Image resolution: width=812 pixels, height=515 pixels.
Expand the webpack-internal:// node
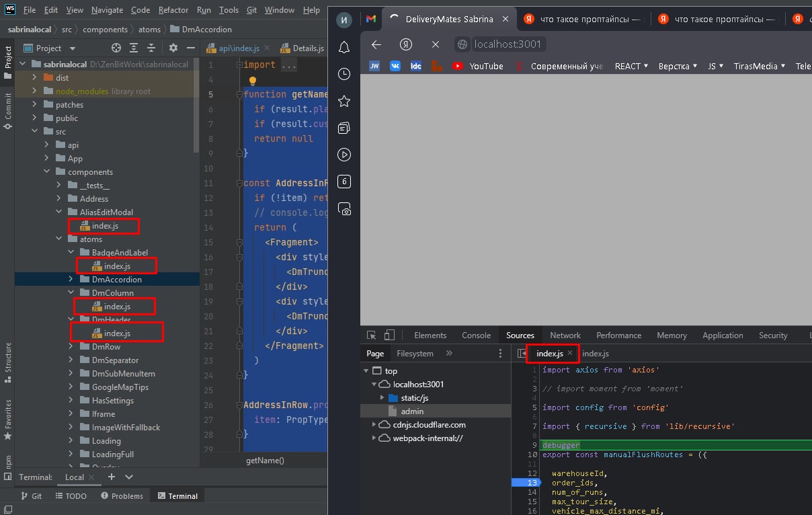(x=374, y=438)
